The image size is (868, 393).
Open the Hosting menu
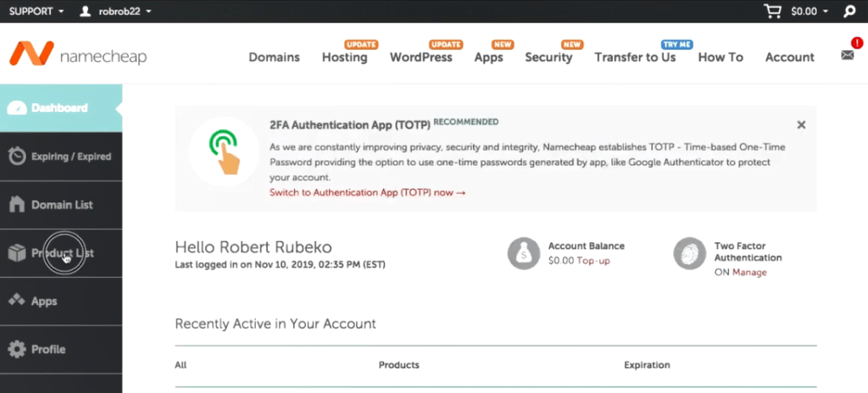pyautogui.click(x=344, y=57)
